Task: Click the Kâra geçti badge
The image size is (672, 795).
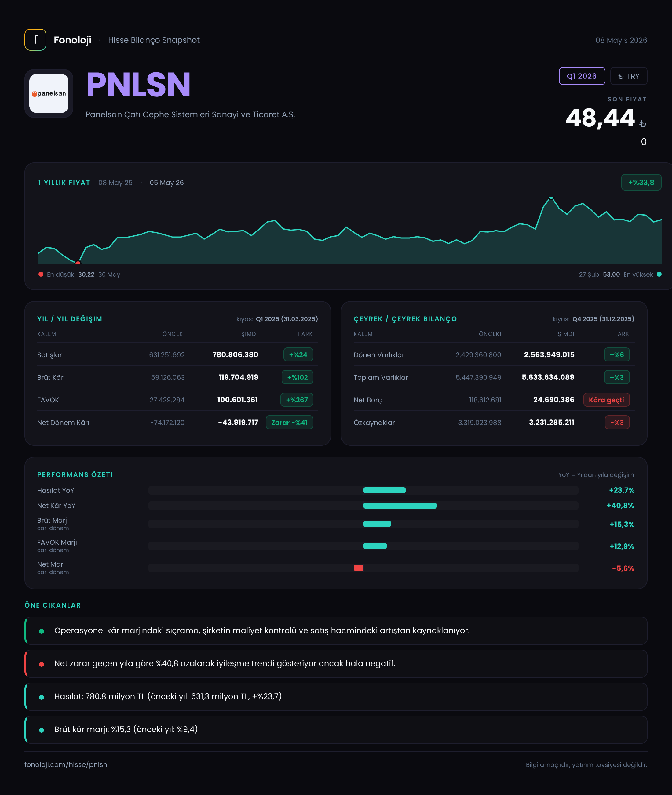Action: [x=606, y=400]
